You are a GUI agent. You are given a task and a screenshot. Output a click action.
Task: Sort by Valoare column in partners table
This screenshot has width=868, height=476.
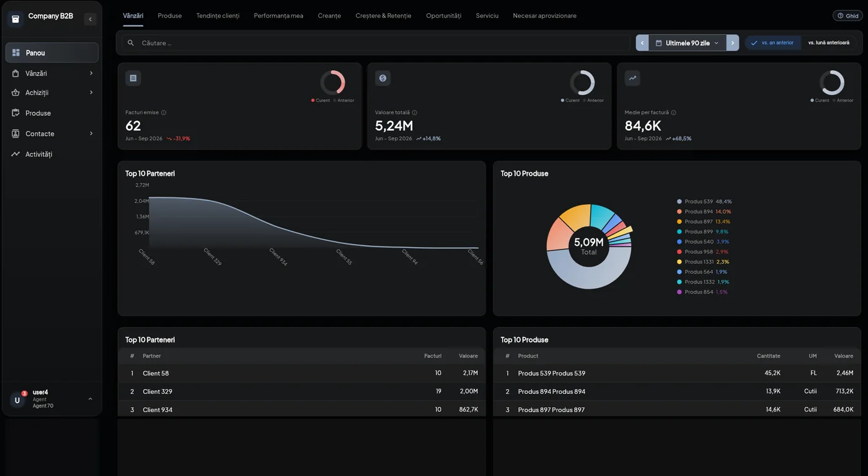coord(468,356)
